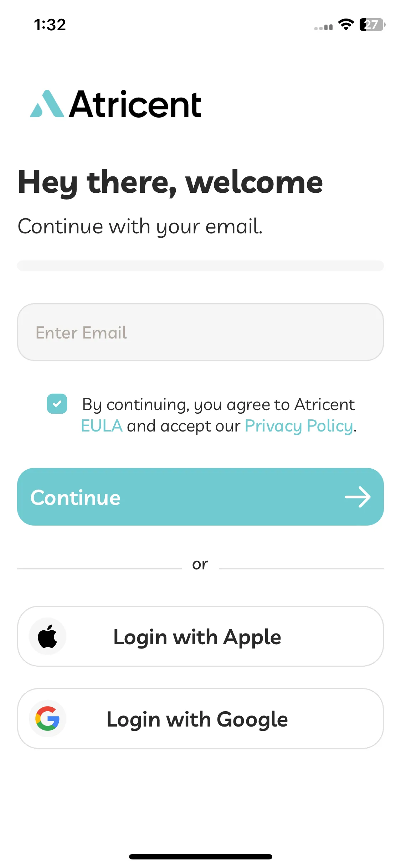
Task: Tap the gray progress bar under subtitle
Action: point(200,266)
